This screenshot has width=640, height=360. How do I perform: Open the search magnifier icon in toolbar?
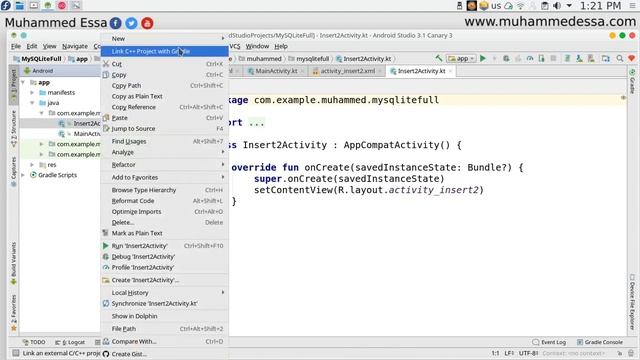point(620,58)
